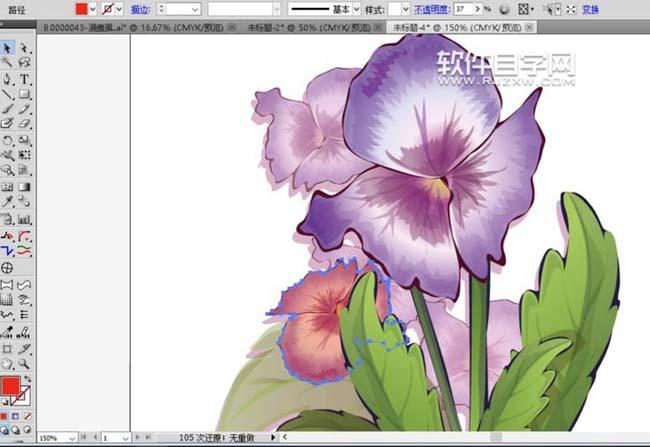Select the Pen tool
The width and height of the screenshot is (650, 447).
click(8, 79)
